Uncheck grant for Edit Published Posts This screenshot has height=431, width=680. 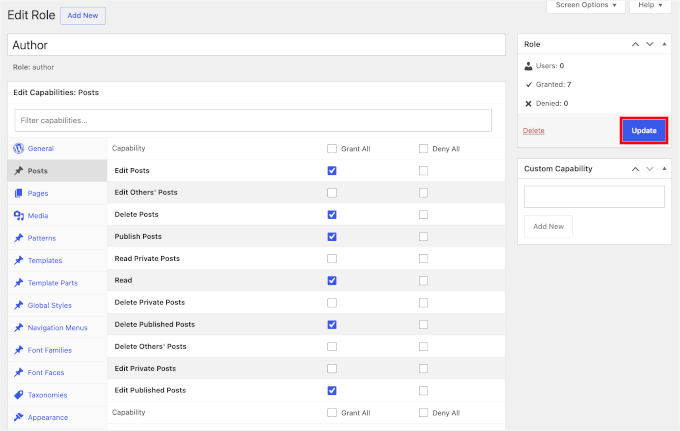pos(332,391)
